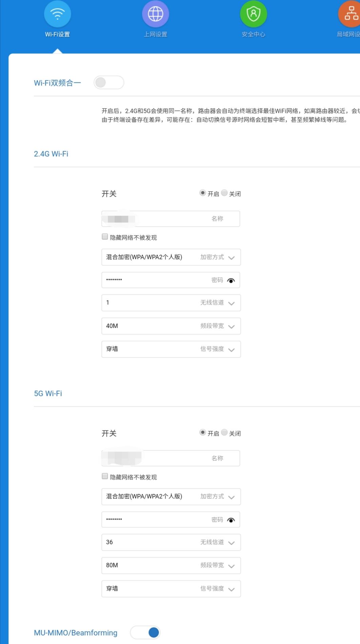The width and height of the screenshot is (360, 644).
Task: Open the Wi-Fi设置 wifi icon
Action: pyautogui.click(x=57, y=14)
